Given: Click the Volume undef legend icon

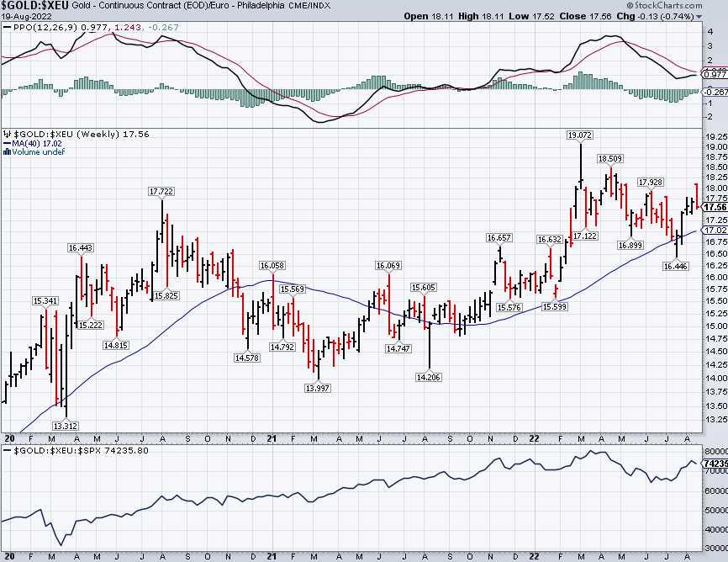Looking at the screenshot, I should coord(4,152).
